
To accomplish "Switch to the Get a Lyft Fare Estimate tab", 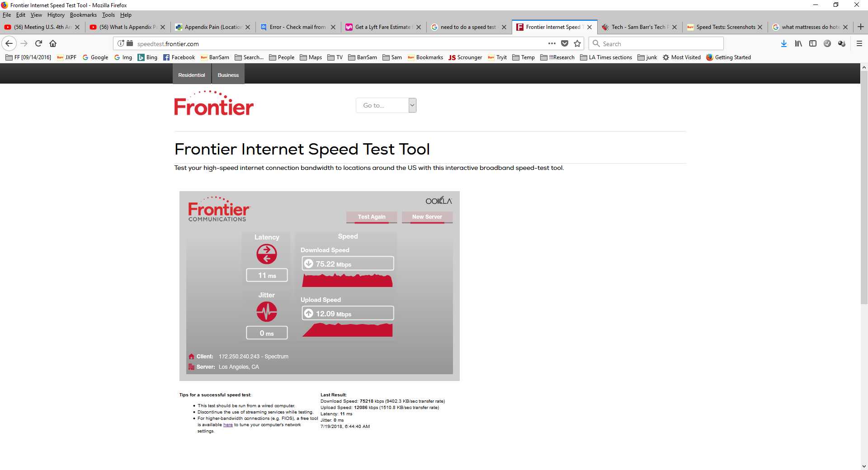I will (383, 27).
